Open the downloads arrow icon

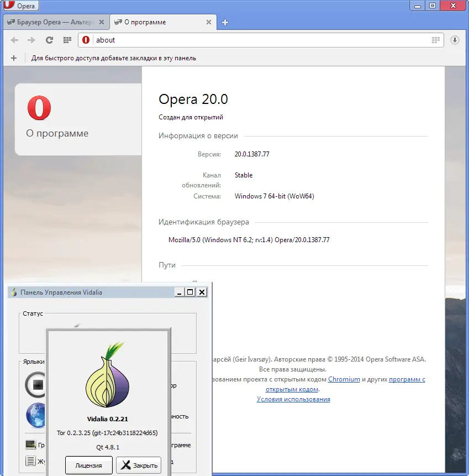click(455, 40)
